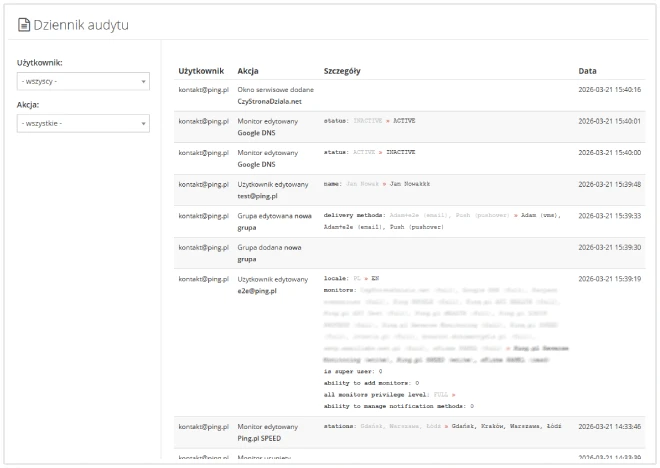Click Google DNS in the 15:40:01 row
660x468 pixels.
257,132
